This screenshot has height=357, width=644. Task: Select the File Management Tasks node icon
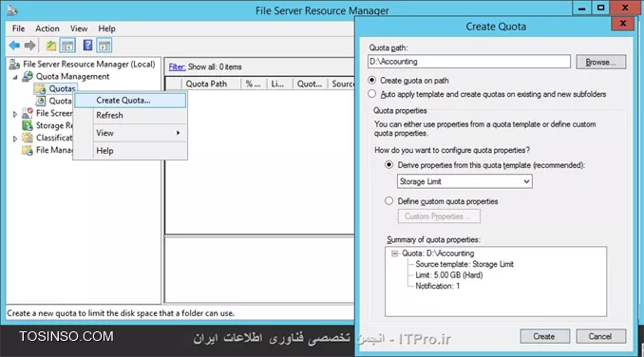click(28, 150)
